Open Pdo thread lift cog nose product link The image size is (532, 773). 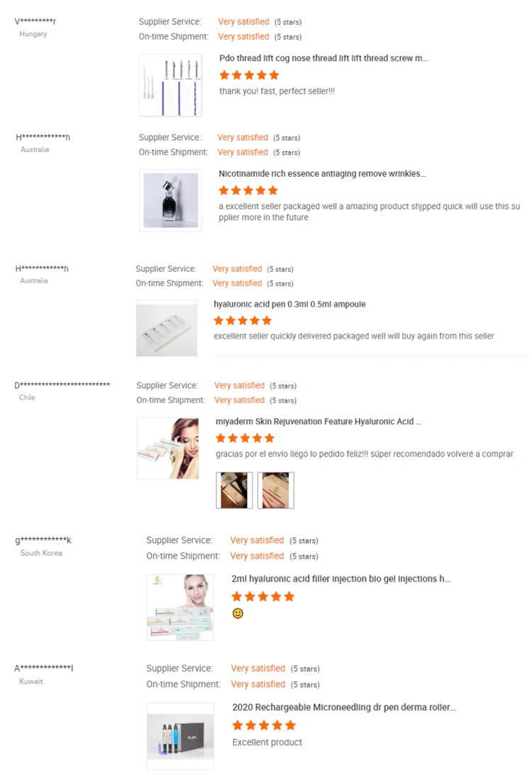coord(323,58)
